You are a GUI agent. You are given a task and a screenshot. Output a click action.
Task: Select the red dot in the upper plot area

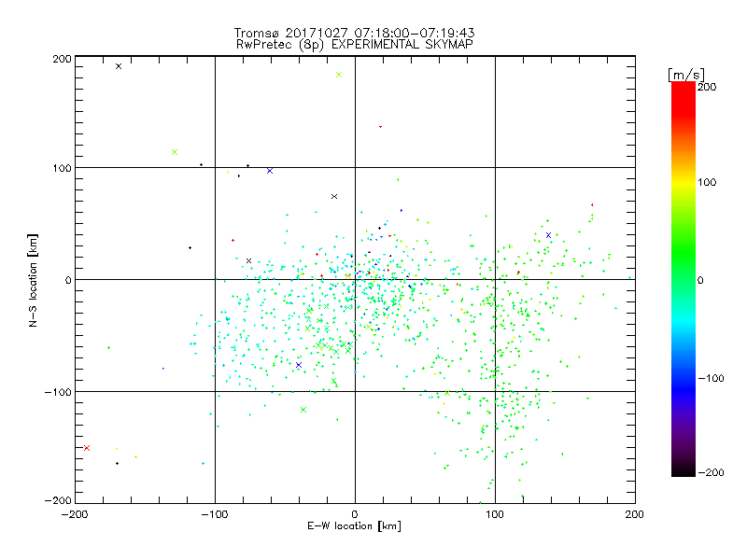380,127
